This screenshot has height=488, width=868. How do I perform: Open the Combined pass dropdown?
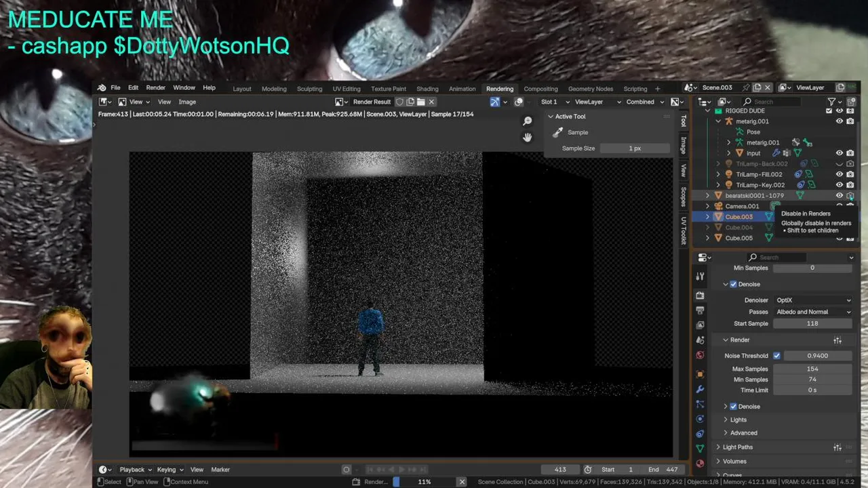point(645,102)
